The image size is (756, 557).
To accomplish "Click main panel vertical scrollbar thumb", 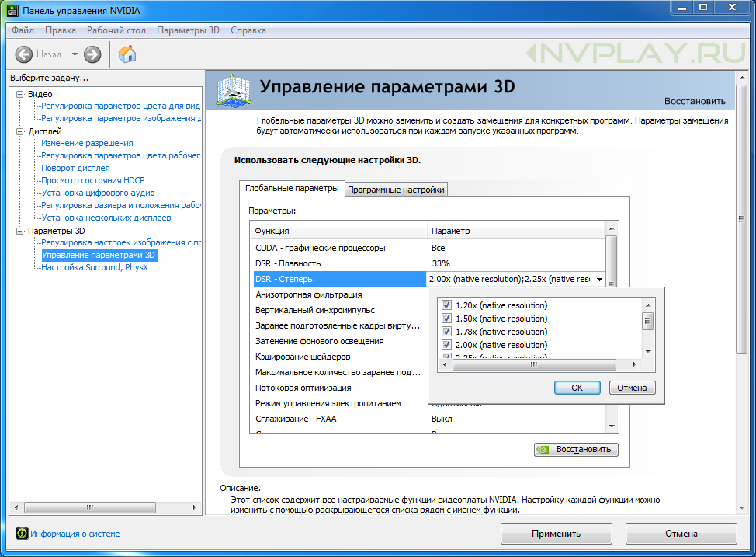I will pyautogui.click(x=741, y=220).
